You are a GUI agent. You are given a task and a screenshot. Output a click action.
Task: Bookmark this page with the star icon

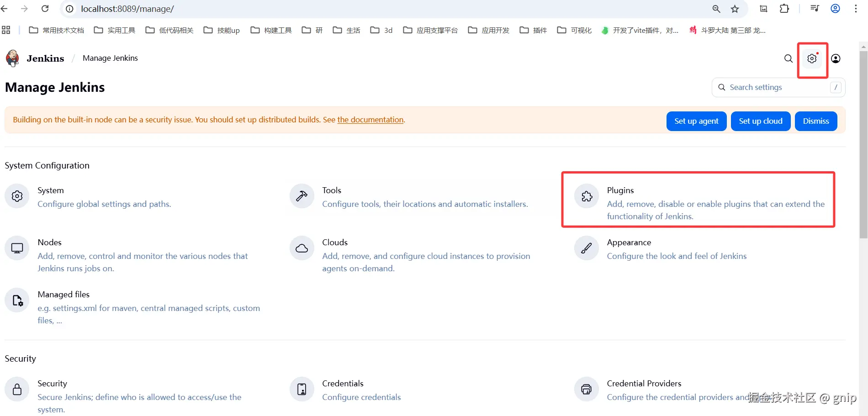735,9
